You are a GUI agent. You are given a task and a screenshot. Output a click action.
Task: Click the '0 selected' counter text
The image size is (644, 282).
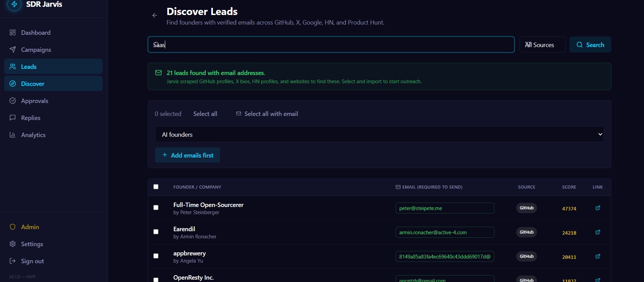click(x=168, y=114)
